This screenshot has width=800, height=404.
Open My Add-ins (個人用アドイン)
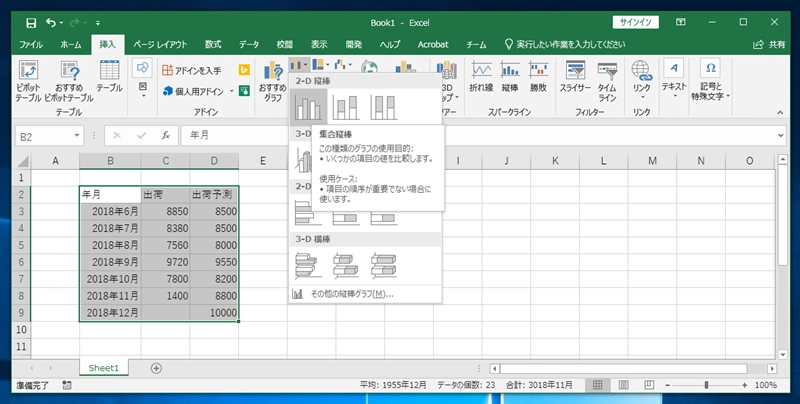point(193,91)
